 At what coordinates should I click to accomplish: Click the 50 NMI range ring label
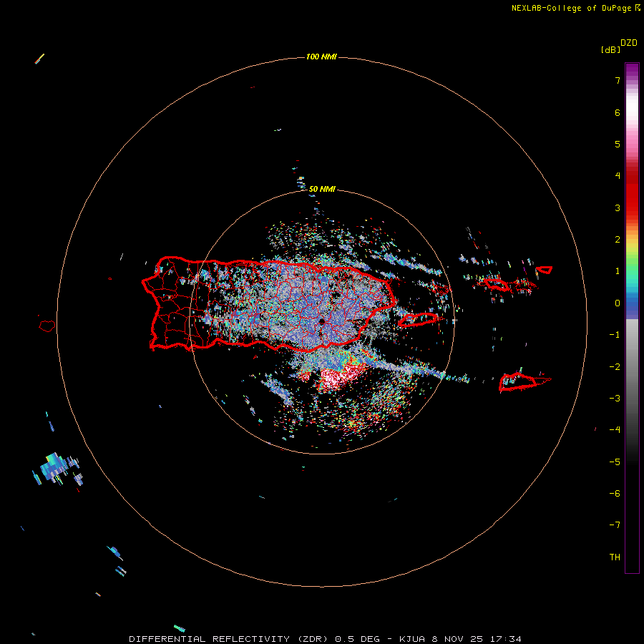(x=322, y=189)
